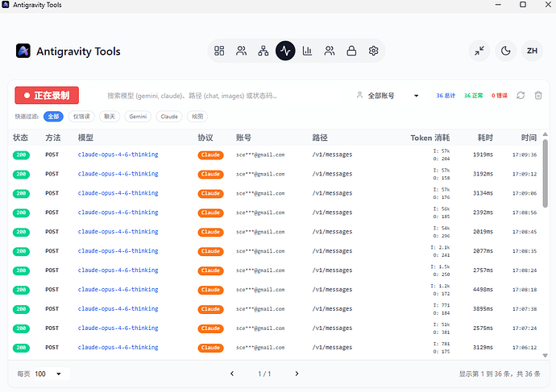The width and height of the screenshot is (556, 392).
Task: Minimize the Antigravity Tools window
Action: [498, 5]
